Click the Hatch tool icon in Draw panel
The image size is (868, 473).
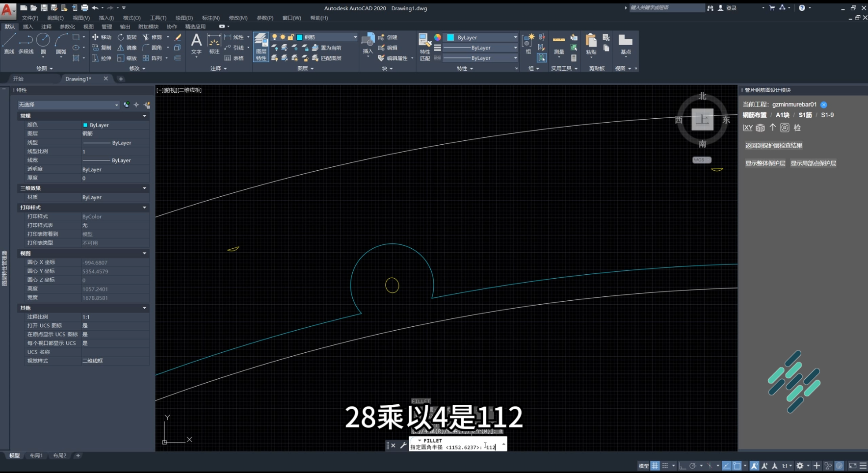coord(76,58)
